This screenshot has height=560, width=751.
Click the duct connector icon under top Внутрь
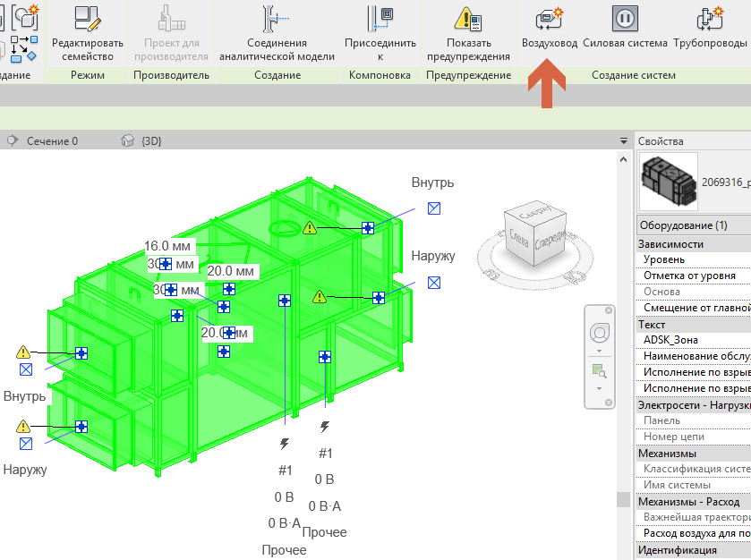tap(434, 208)
